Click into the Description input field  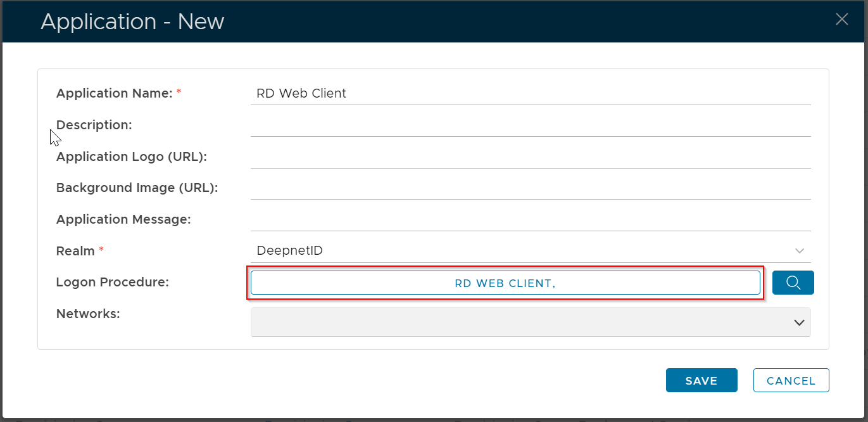[530, 125]
